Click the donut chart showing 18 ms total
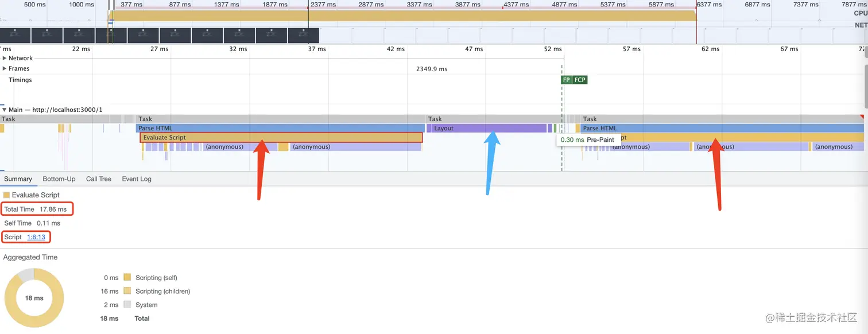This screenshot has height=334, width=868. click(x=34, y=298)
